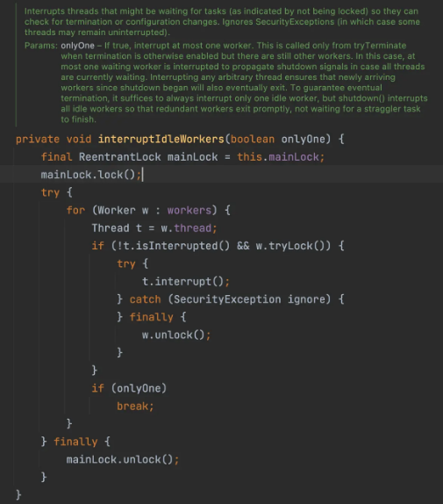Click the 'Params:' label in documentation

point(41,46)
